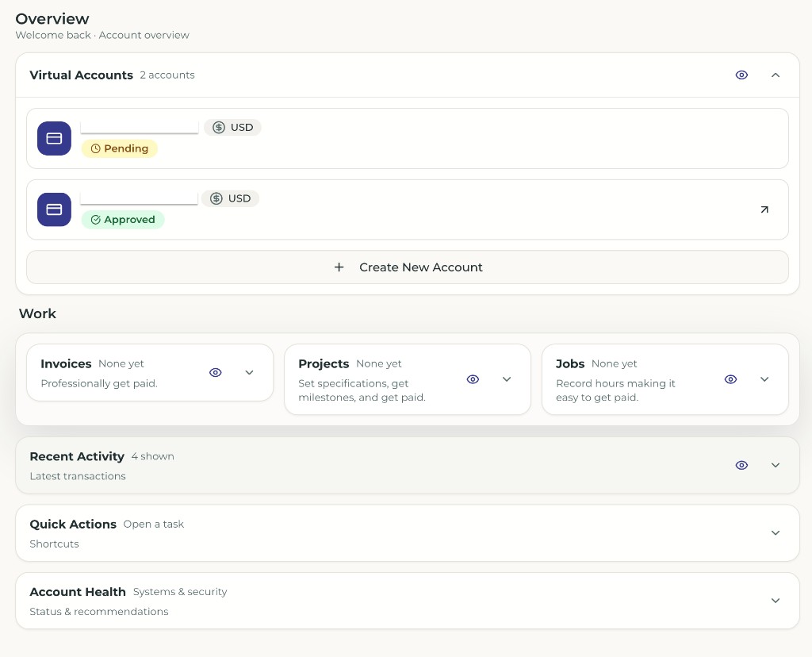Click the clock icon in the Pending badge
Screen dimensions: 812x657
point(95,148)
